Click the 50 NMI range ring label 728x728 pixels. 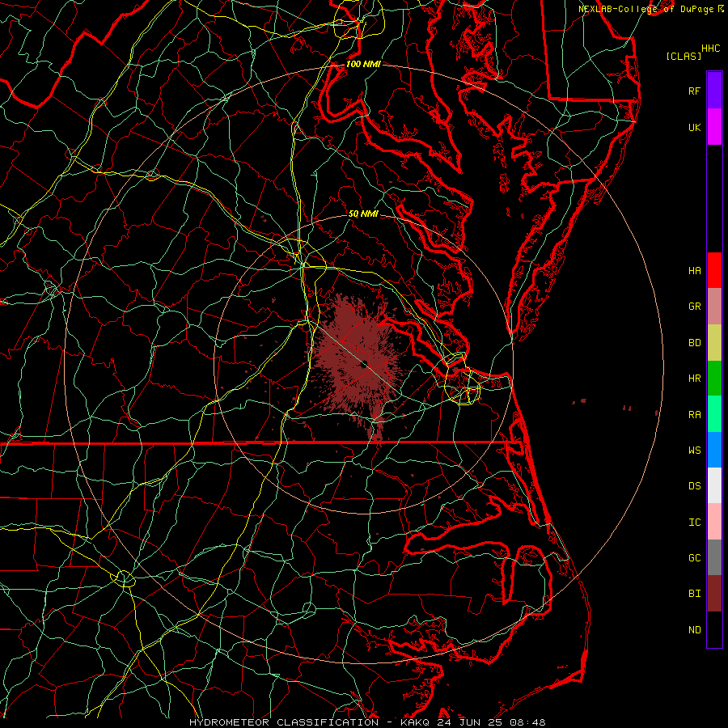click(363, 214)
